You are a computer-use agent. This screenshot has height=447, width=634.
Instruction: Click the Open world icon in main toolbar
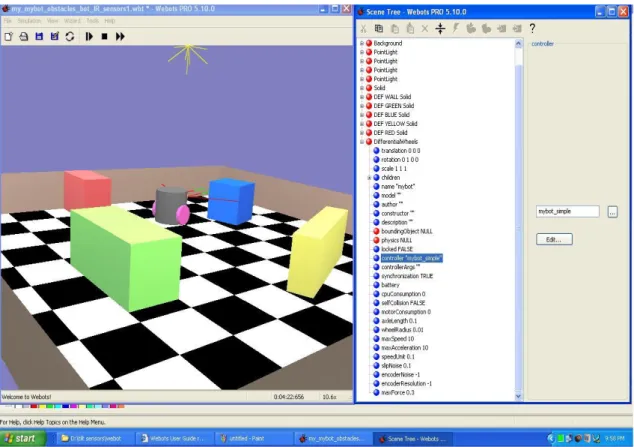tap(24, 36)
